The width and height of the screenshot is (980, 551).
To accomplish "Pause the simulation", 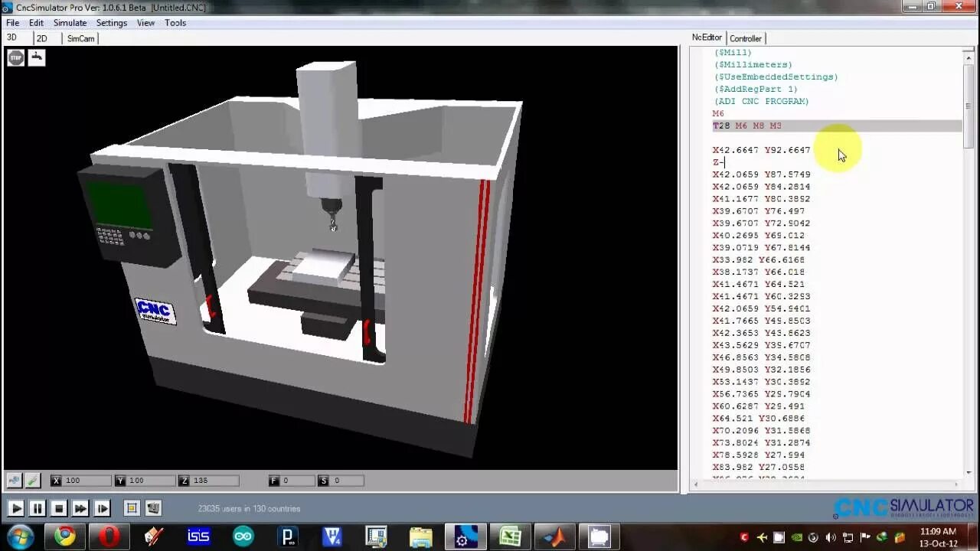I will pyautogui.click(x=37, y=508).
